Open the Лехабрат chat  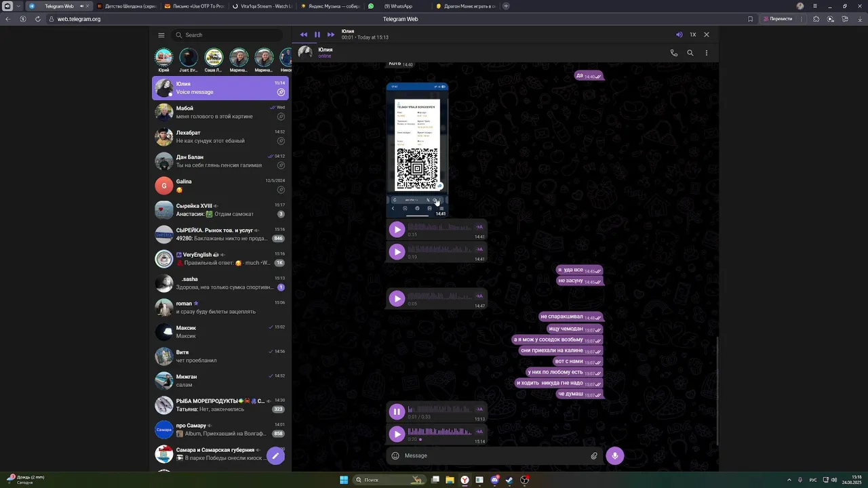[x=220, y=137]
